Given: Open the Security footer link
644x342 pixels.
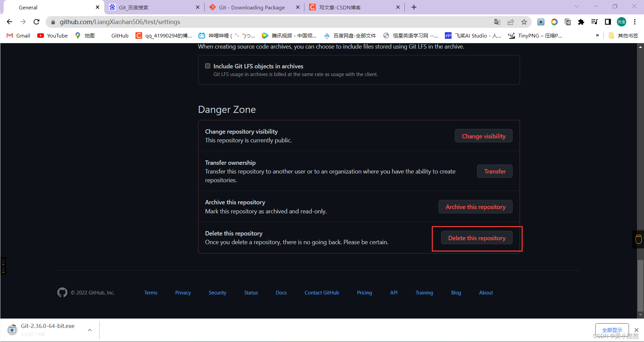Looking at the screenshot, I should click(218, 292).
